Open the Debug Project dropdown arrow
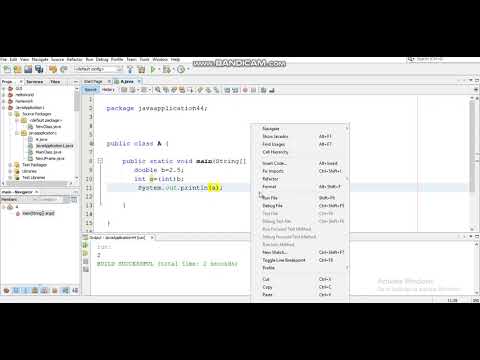 pos(173,69)
